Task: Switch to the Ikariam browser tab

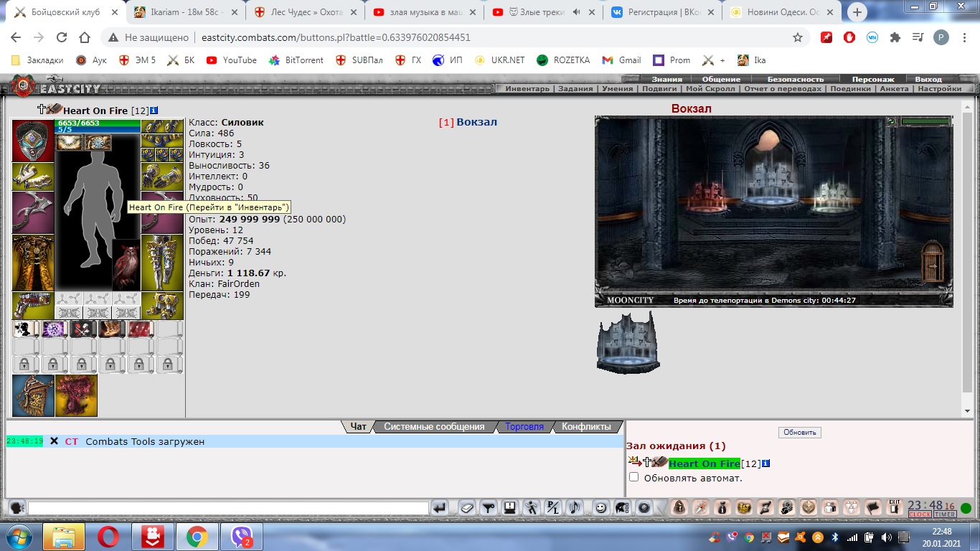Action: point(187,12)
